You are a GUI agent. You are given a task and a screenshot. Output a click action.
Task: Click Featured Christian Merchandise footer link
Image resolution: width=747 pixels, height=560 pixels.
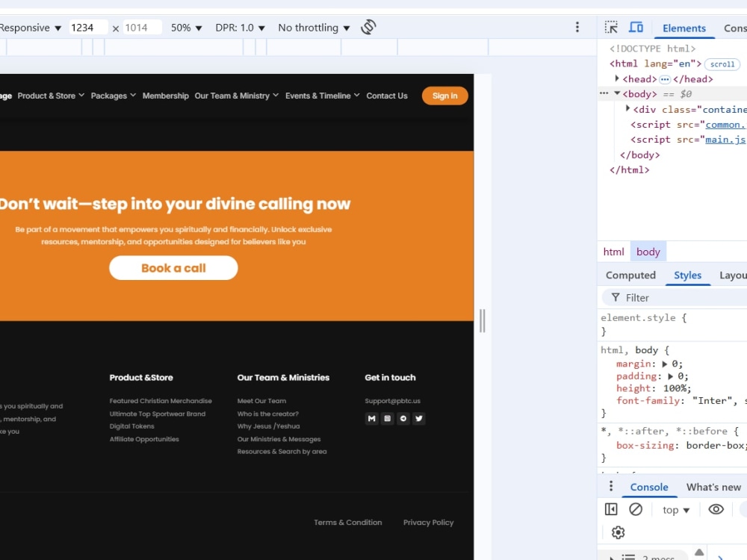click(x=161, y=401)
